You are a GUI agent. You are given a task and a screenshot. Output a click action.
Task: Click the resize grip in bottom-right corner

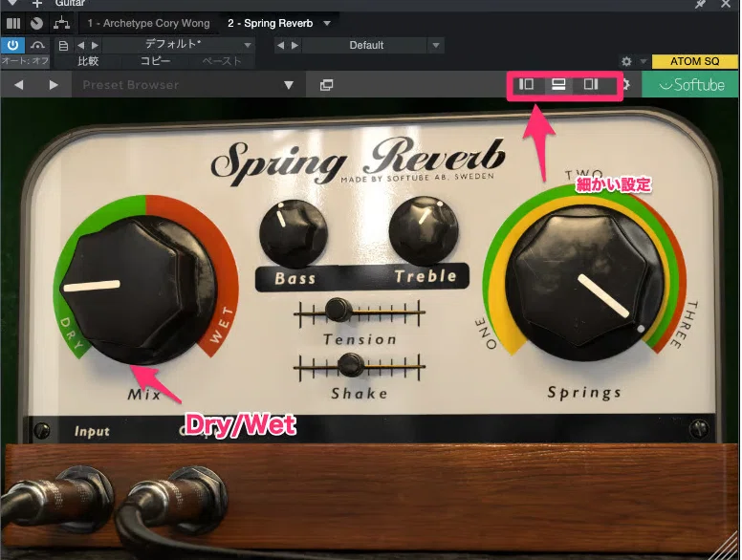[725, 548]
